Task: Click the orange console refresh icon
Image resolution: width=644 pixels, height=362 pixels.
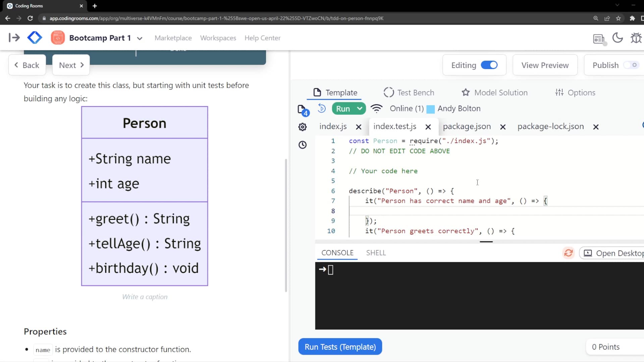Action: click(568, 253)
